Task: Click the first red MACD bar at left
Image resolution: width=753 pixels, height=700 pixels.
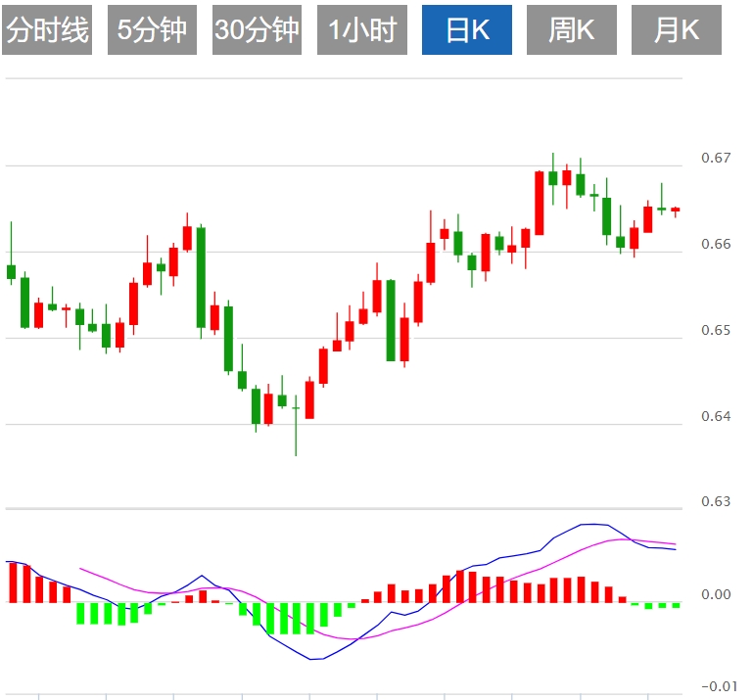Action: [x=13, y=583]
